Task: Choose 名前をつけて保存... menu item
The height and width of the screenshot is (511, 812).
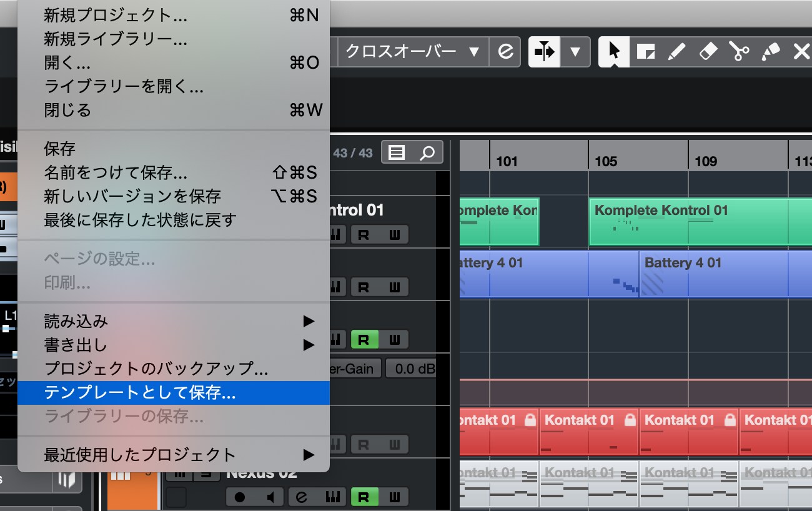Action: click(x=174, y=172)
